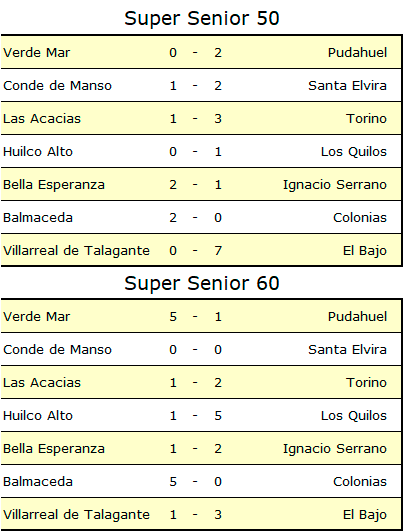This screenshot has height=531, width=403.
Task: Select Ignacio Serrano in Super Senior 50
Action: (x=335, y=185)
